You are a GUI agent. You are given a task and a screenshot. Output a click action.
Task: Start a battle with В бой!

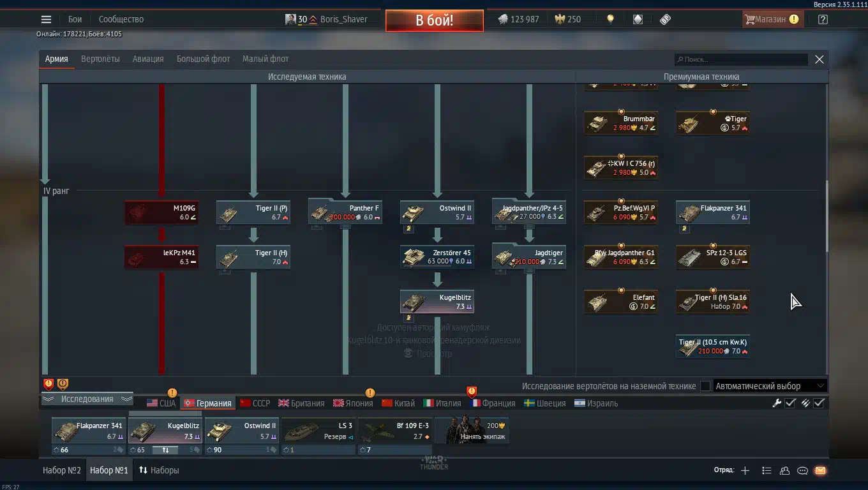coord(434,20)
